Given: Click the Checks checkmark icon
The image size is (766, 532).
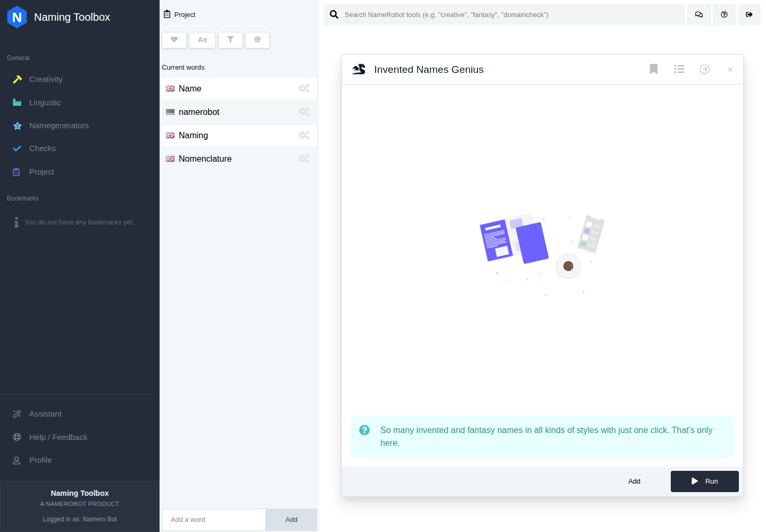Looking at the screenshot, I should click(x=17, y=148).
